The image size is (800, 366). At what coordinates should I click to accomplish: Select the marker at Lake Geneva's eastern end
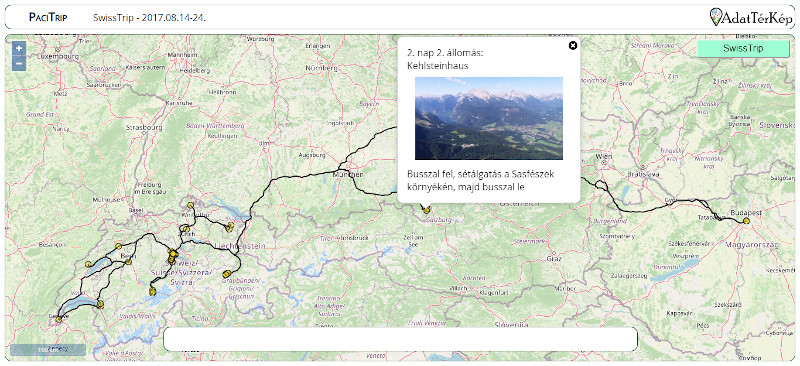100,304
